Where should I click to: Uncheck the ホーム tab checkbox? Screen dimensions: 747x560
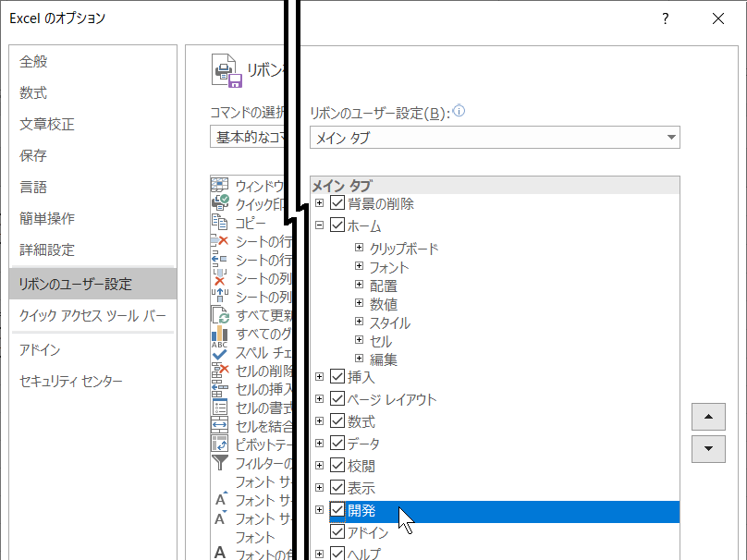[x=337, y=225]
